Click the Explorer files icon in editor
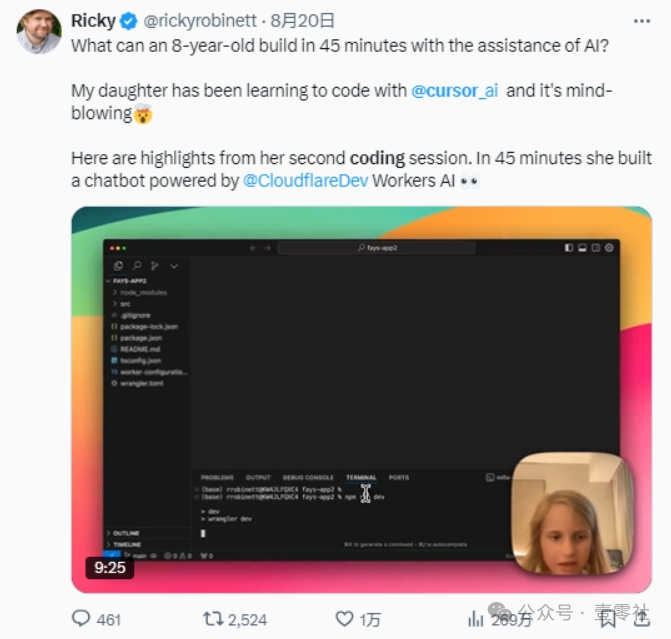The width and height of the screenshot is (671, 639). coord(119,266)
